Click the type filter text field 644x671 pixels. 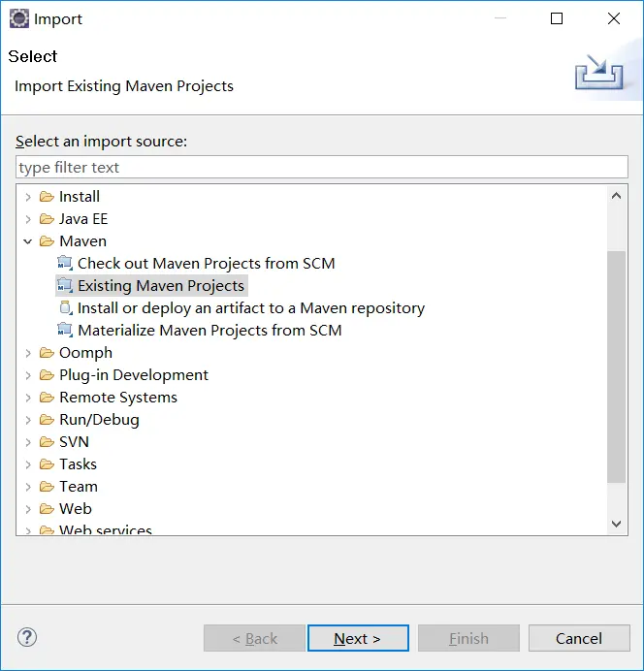(x=322, y=167)
